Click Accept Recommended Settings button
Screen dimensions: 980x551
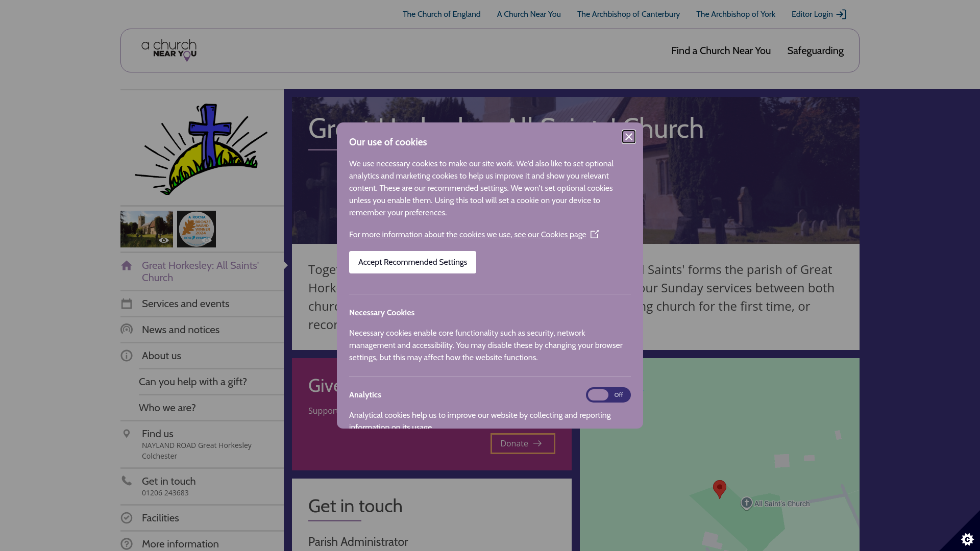412,262
